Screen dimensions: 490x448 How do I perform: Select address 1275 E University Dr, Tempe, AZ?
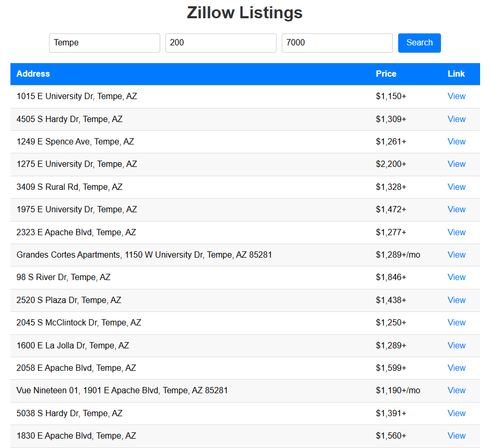[x=77, y=164]
